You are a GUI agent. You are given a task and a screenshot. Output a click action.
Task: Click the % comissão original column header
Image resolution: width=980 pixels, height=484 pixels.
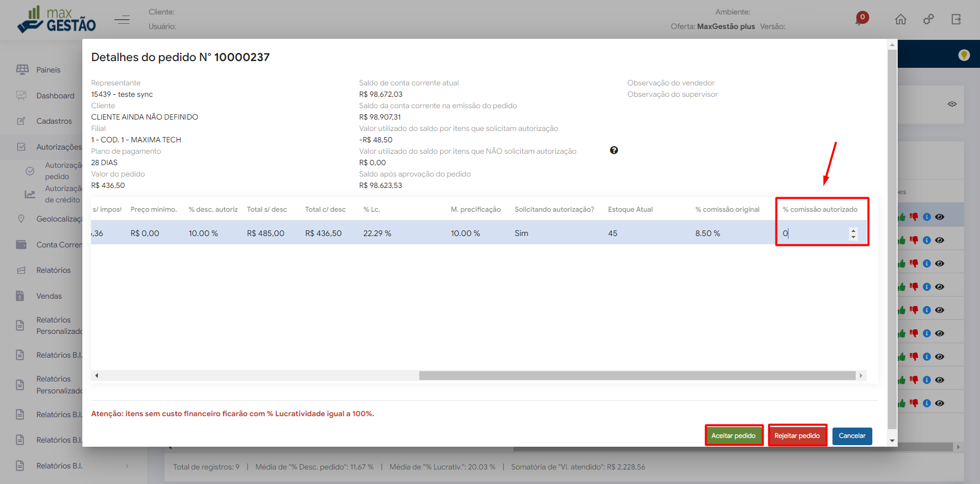(727, 209)
